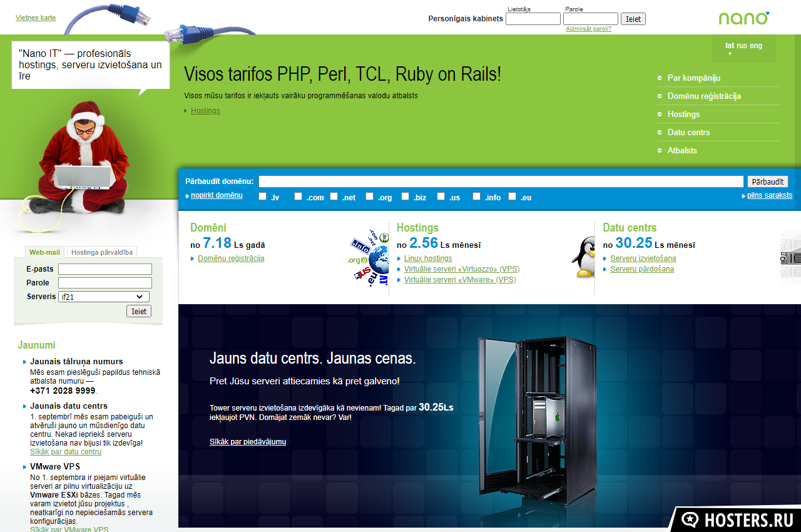
Task: Open Virtuālie serveri Virtuozzo (VPS) link
Action: pos(462,269)
